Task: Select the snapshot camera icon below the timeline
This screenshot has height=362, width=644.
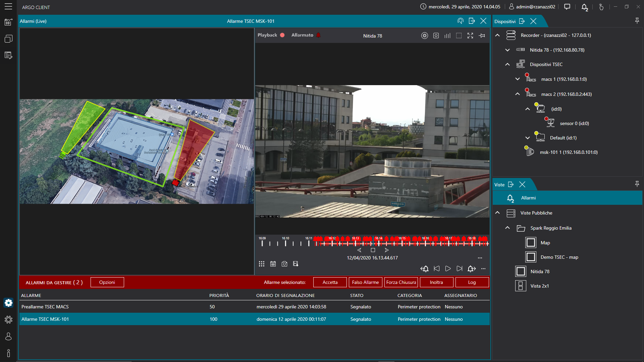Action: click(x=284, y=264)
